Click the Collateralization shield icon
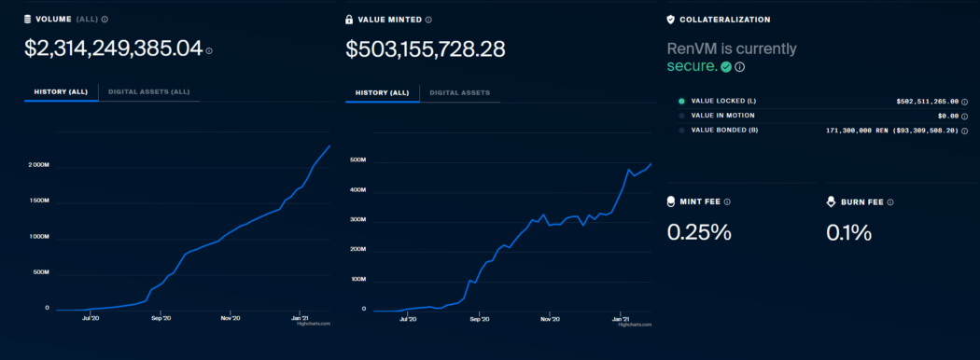This screenshot has height=360, width=980. (671, 20)
